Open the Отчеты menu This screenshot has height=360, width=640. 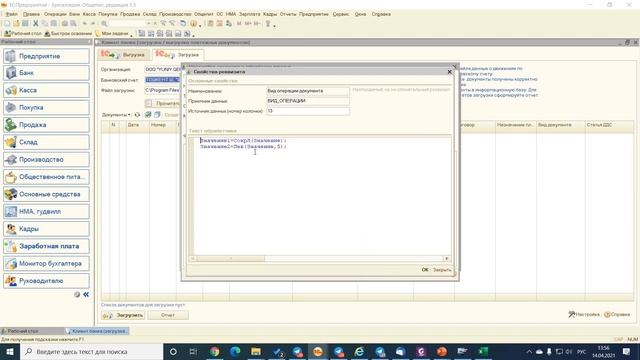pos(288,14)
